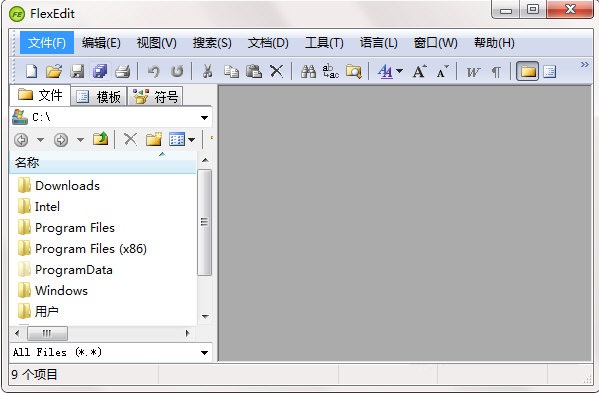Screen dimensions: 599x393
Task: Click the Print toolbar icon
Action: [x=123, y=71]
